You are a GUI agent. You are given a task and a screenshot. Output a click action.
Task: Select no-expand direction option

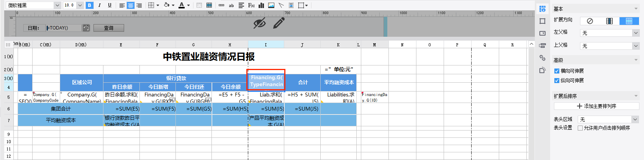click(x=590, y=21)
